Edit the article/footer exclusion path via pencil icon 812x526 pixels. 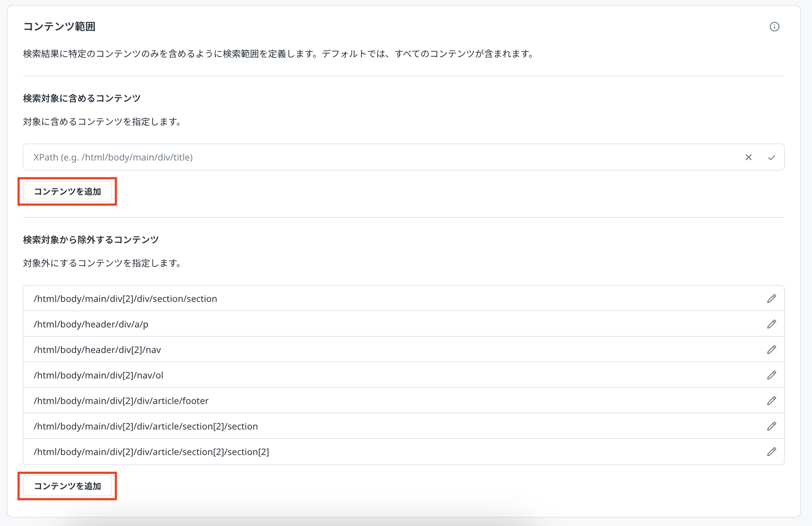tap(771, 401)
